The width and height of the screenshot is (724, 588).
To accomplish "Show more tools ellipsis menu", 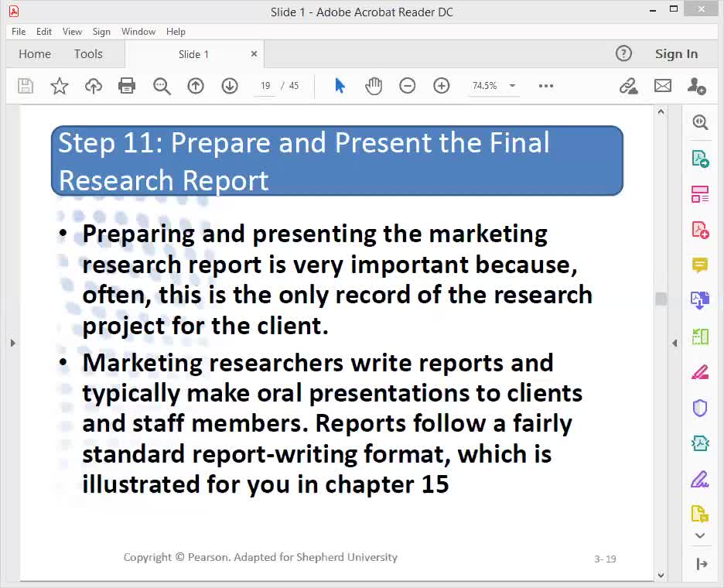I will click(x=546, y=86).
